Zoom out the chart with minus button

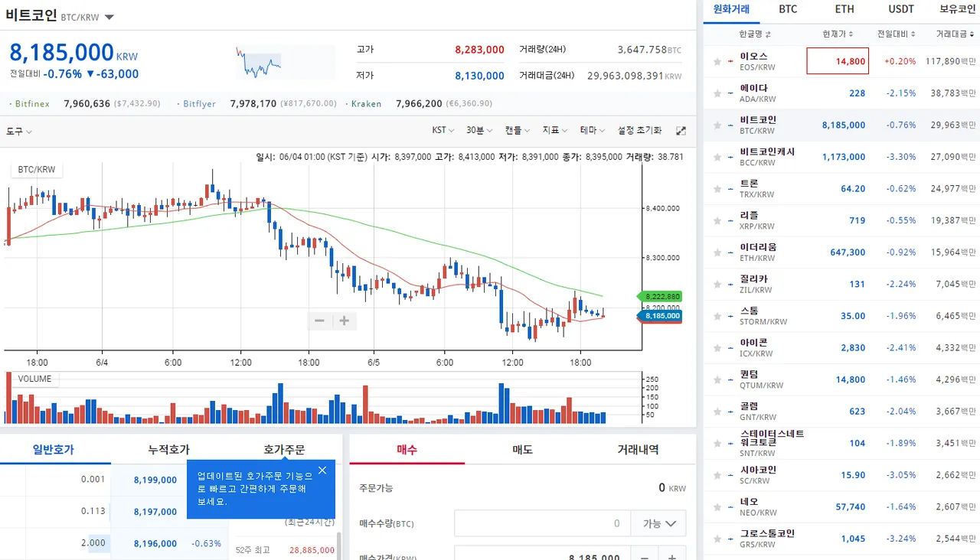point(320,321)
